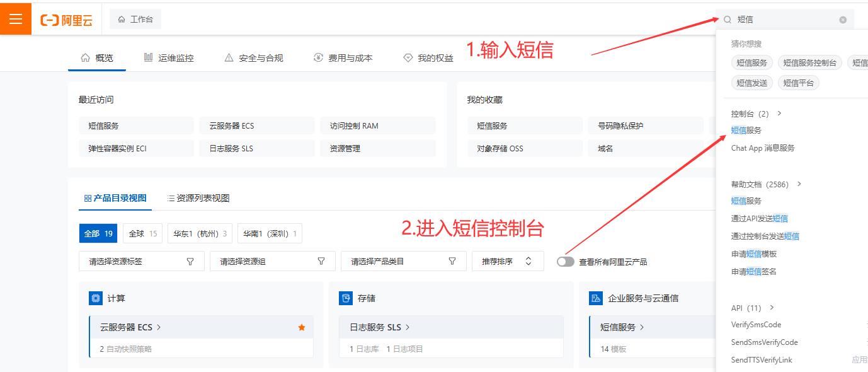Image resolution: width=868 pixels, height=372 pixels.
Task: Click the search magnifier icon
Action: (x=728, y=20)
